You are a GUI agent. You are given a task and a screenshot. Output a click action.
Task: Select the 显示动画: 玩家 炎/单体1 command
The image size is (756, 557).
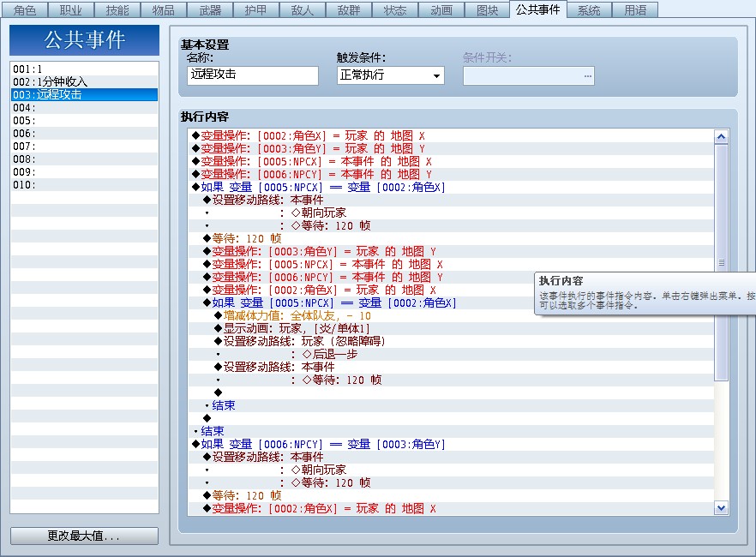451,328
